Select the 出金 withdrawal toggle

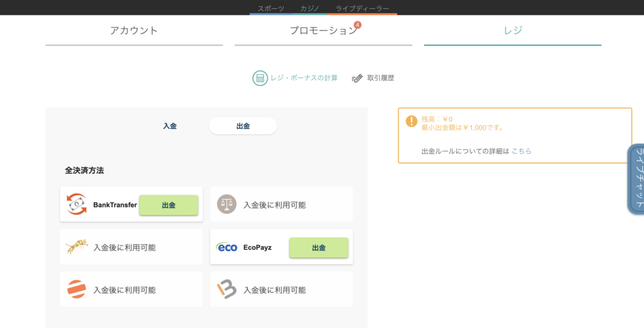tap(243, 126)
